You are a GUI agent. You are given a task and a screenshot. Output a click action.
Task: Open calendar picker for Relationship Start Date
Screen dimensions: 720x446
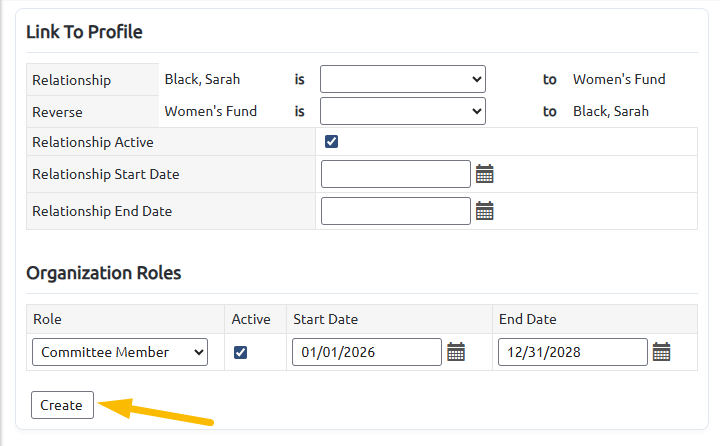pos(484,174)
